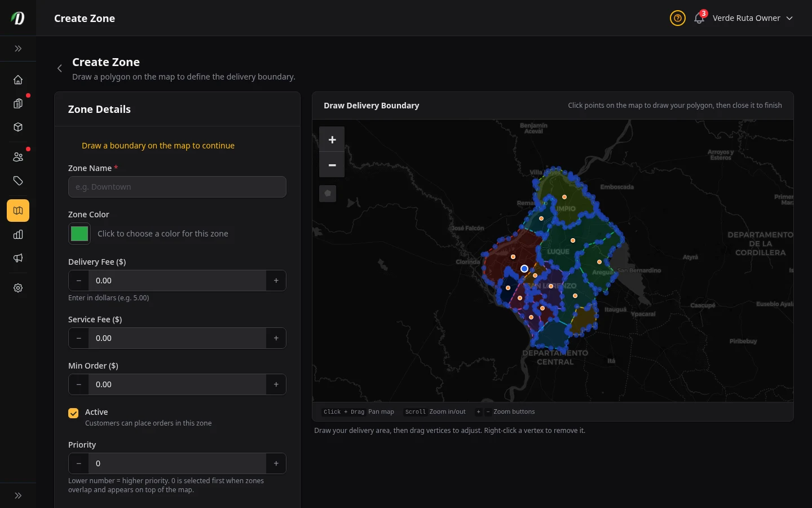Zoom into the map with the plus button
812x508 pixels.
[332, 139]
